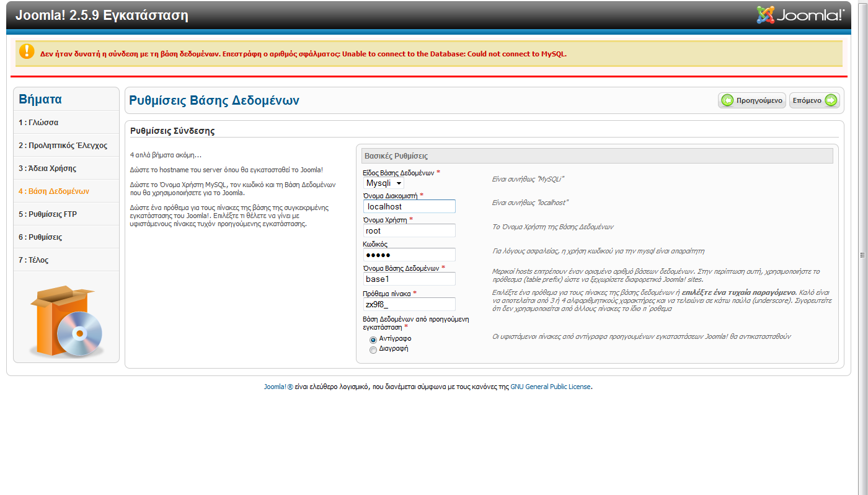This screenshot has height=495, width=868.
Task: Click the orange box with CD image
Action: coord(66,320)
